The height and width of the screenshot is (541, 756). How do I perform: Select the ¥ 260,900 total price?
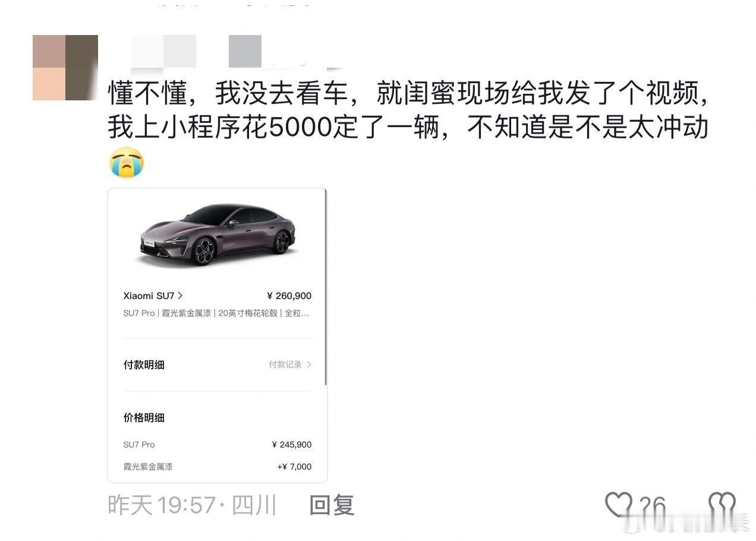tap(289, 296)
